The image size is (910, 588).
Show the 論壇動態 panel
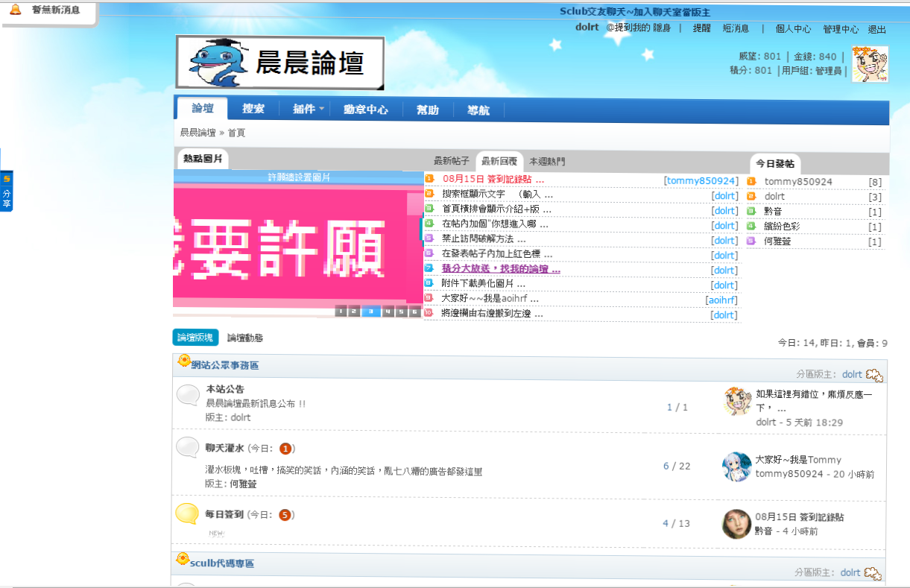245,338
